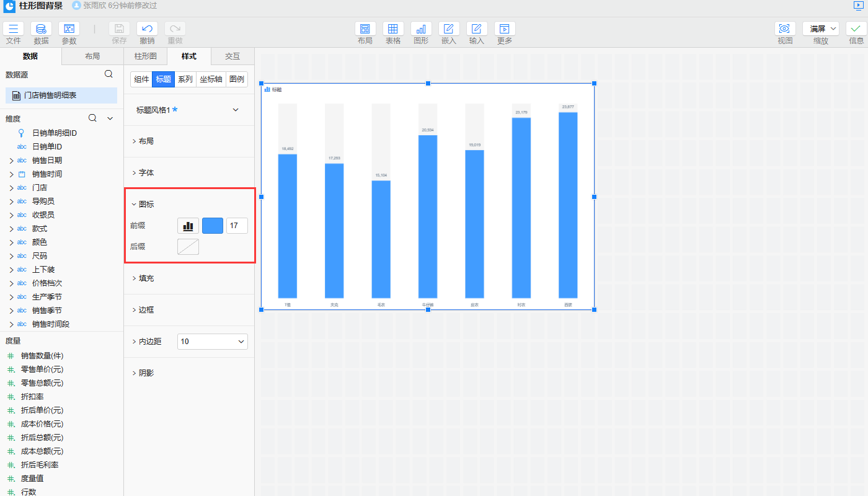The width and height of the screenshot is (868, 496).
Task: Select the 坐标轴 style segment
Action: coord(211,79)
